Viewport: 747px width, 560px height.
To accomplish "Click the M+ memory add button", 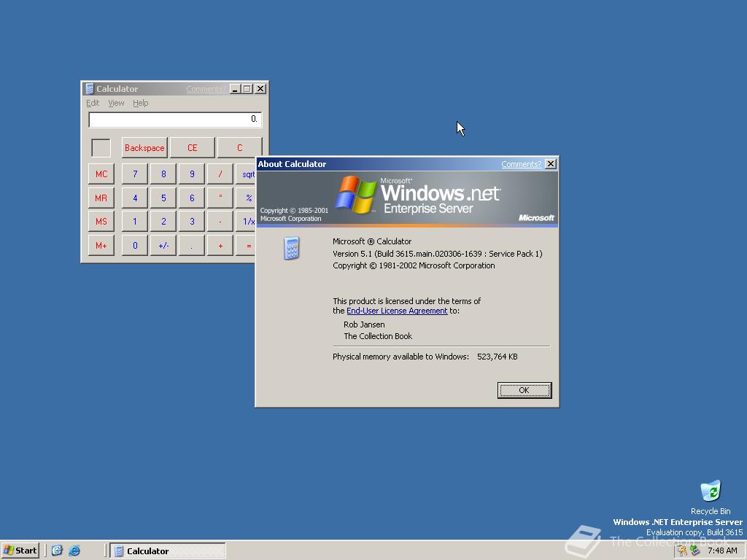I will 101,245.
